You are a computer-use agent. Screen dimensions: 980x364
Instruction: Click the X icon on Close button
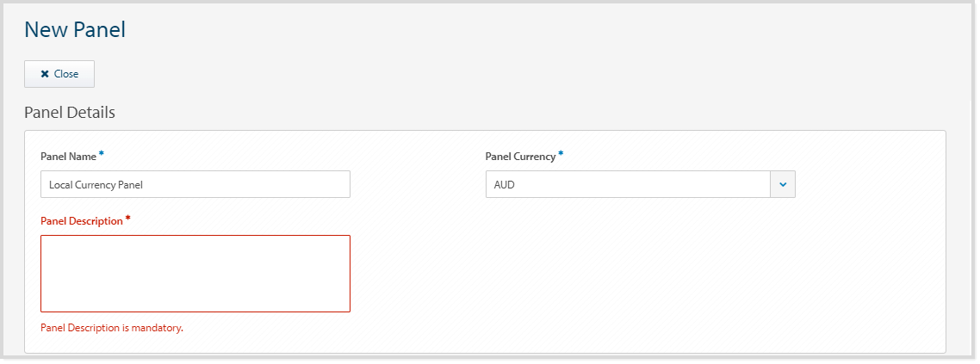45,74
